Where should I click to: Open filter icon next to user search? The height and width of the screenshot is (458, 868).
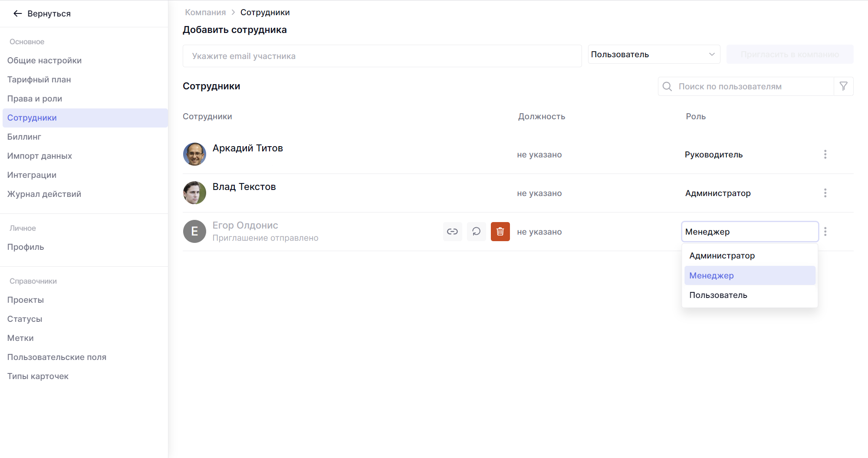click(x=843, y=86)
